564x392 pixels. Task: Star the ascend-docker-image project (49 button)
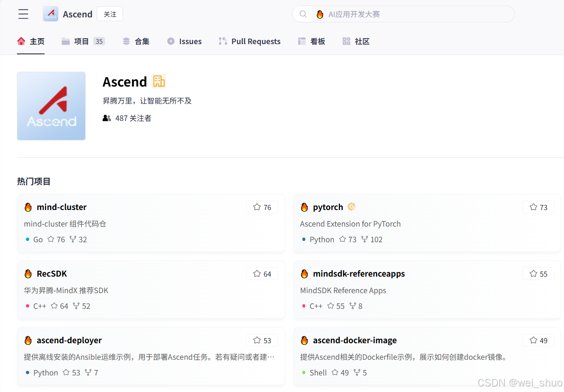[x=539, y=340]
